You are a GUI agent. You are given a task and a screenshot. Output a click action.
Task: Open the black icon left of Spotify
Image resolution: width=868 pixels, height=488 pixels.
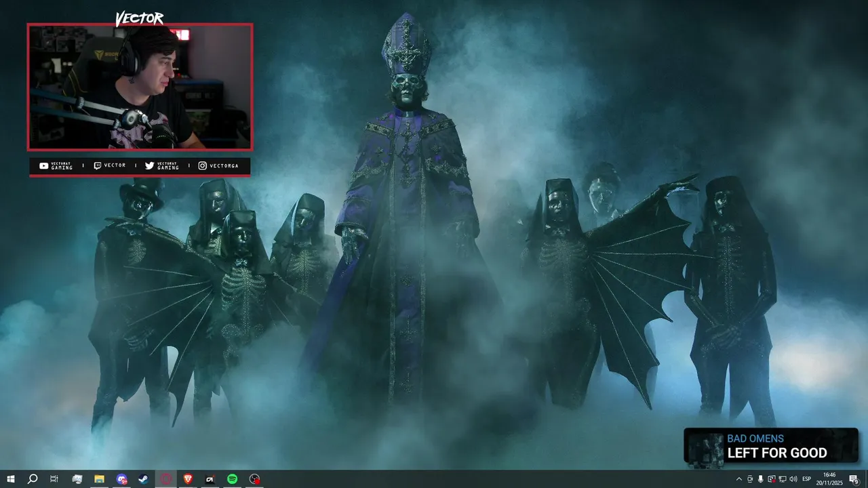210,479
